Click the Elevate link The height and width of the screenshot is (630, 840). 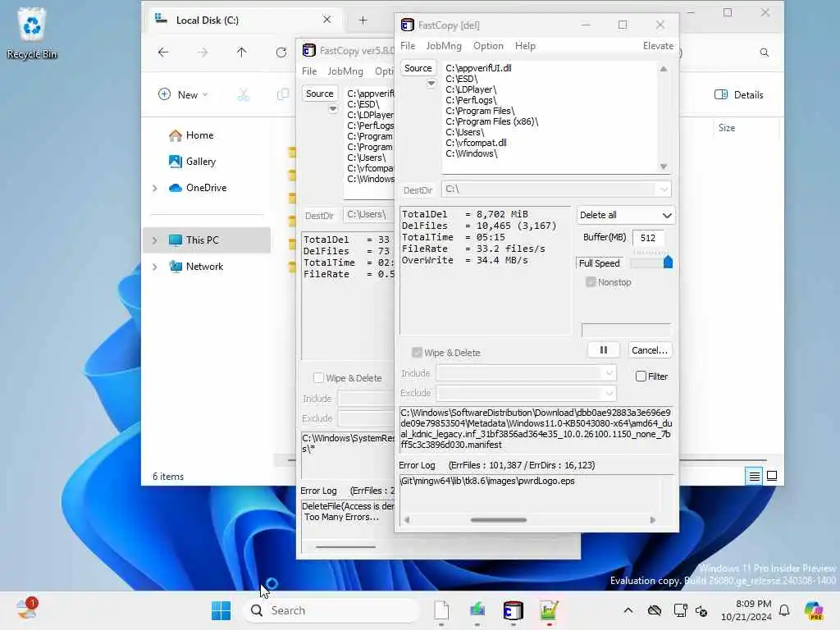pyautogui.click(x=658, y=46)
